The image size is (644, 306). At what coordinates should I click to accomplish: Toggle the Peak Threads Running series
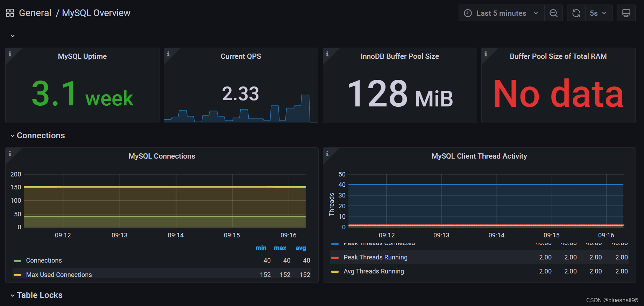click(375, 257)
